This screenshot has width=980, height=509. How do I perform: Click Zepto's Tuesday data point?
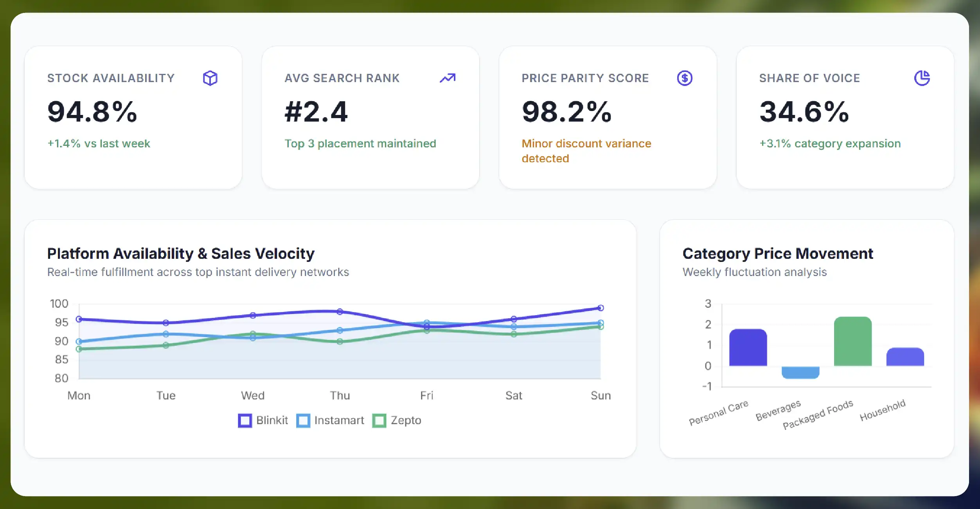[166, 345]
